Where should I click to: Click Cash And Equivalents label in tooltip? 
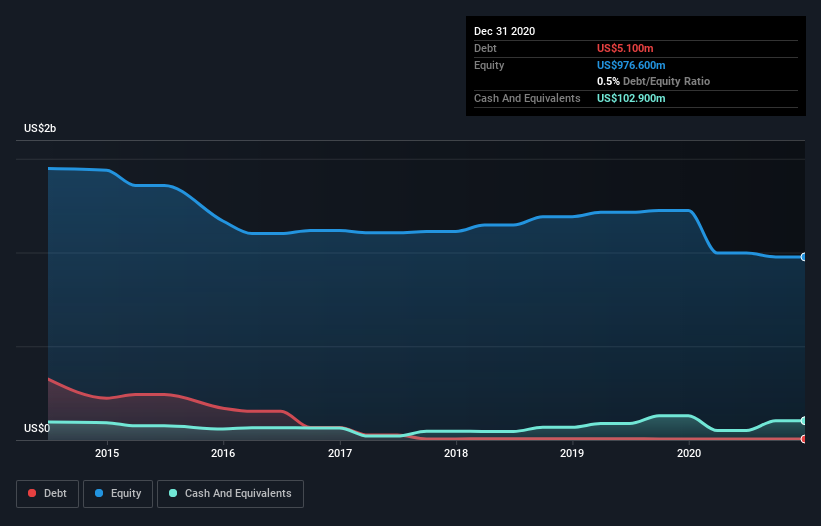click(x=527, y=98)
